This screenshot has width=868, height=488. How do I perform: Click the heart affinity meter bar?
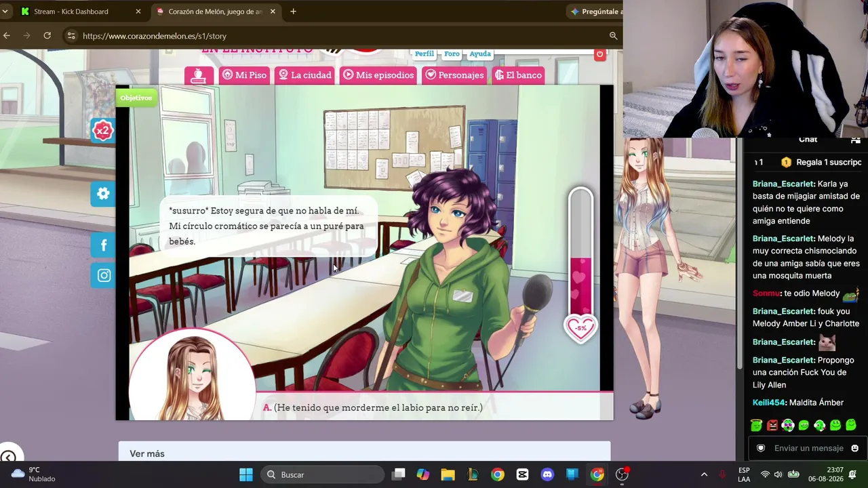(x=580, y=251)
